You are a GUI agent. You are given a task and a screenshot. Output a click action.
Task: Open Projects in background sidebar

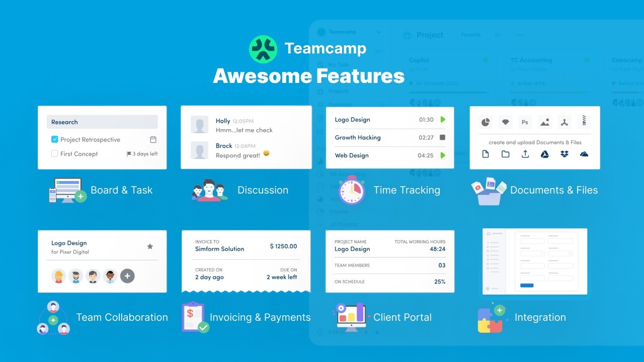coord(338,92)
